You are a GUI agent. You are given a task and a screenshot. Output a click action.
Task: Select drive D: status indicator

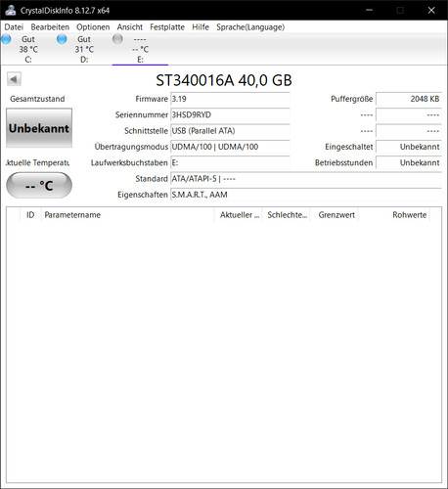(x=62, y=39)
